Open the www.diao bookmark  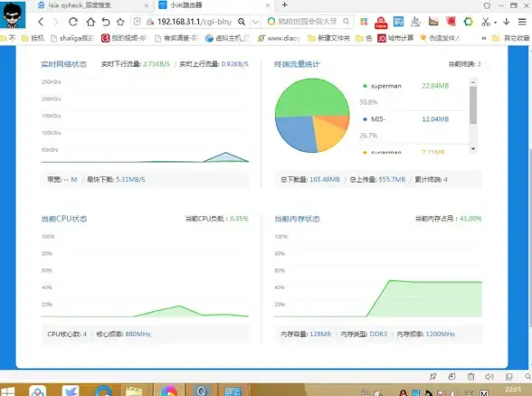point(279,38)
